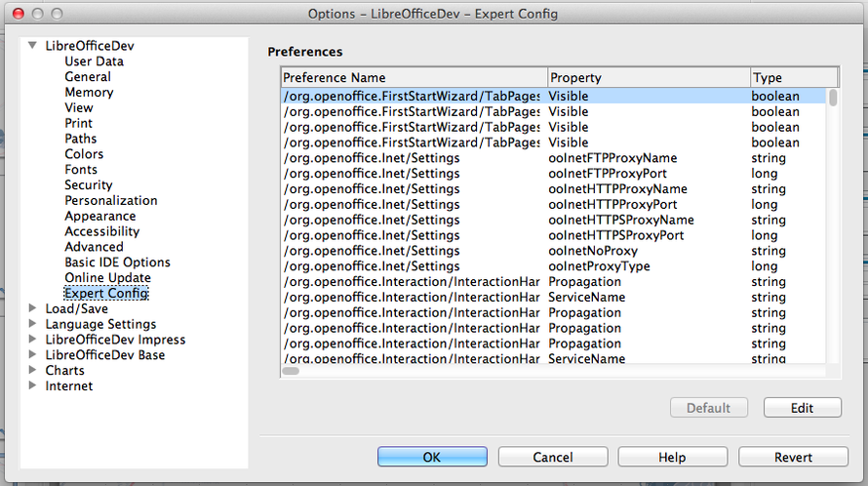Image resolution: width=868 pixels, height=486 pixels.
Task: Expand the LibreOfficeDev Impress section
Action: coord(33,340)
